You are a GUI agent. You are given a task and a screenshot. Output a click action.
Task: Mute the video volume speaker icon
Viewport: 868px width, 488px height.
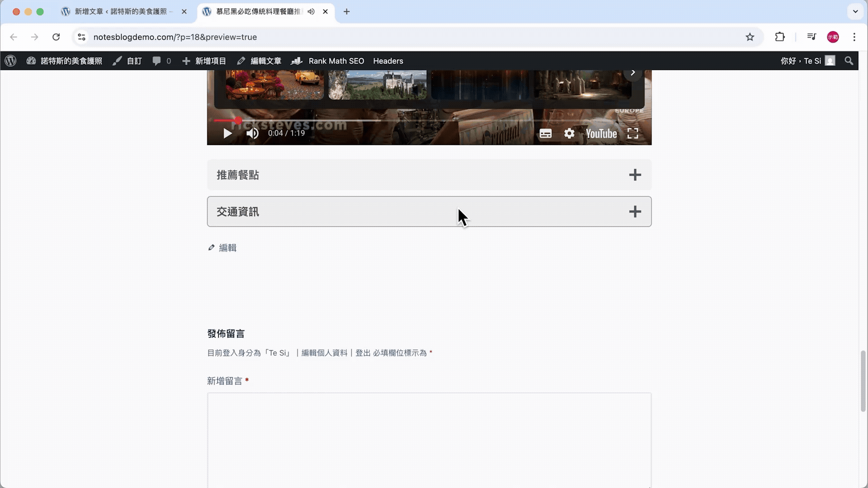coord(252,133)
